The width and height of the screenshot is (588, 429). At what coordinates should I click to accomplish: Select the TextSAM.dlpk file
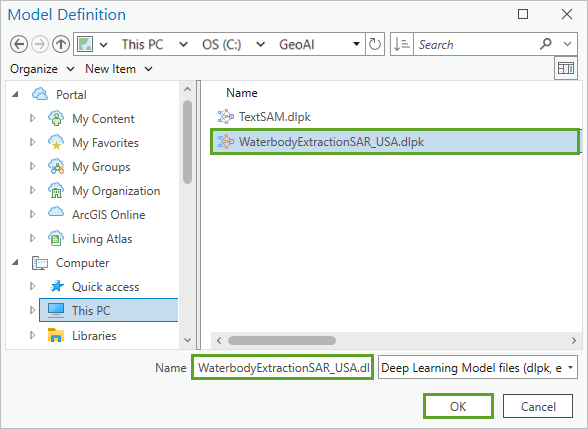pos(275,117)
